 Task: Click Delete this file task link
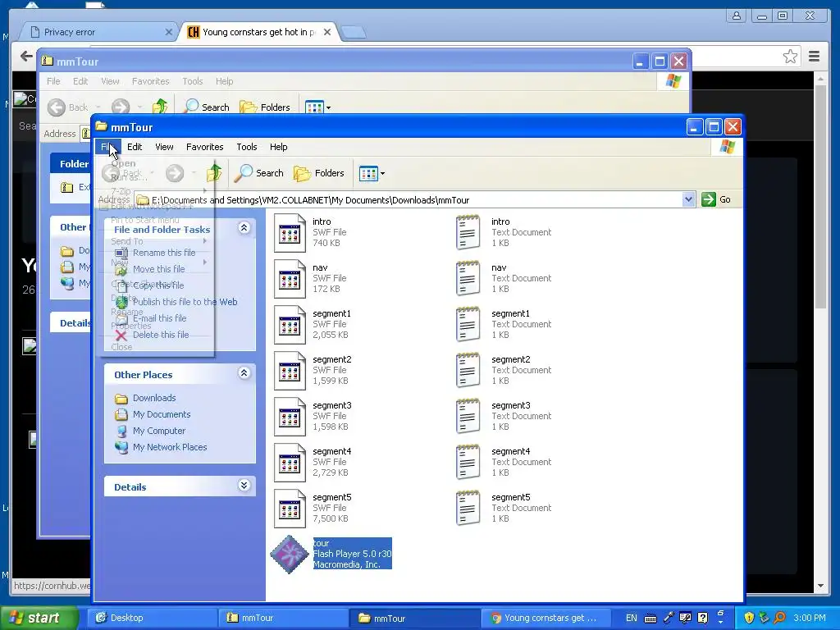pos(161,335)
